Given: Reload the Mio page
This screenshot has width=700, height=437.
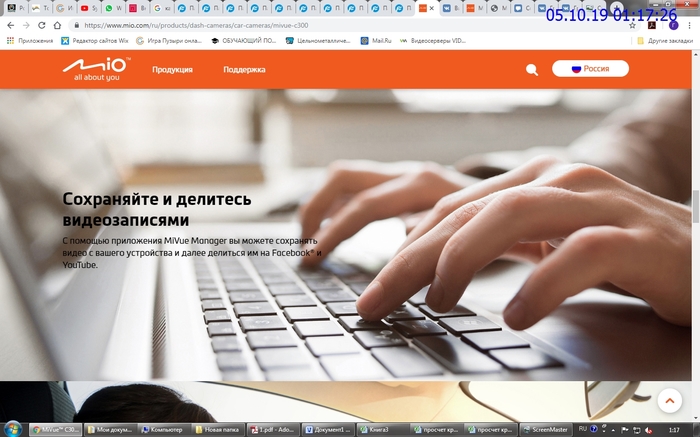Looking at the screenshot, I should click(42, 25).
